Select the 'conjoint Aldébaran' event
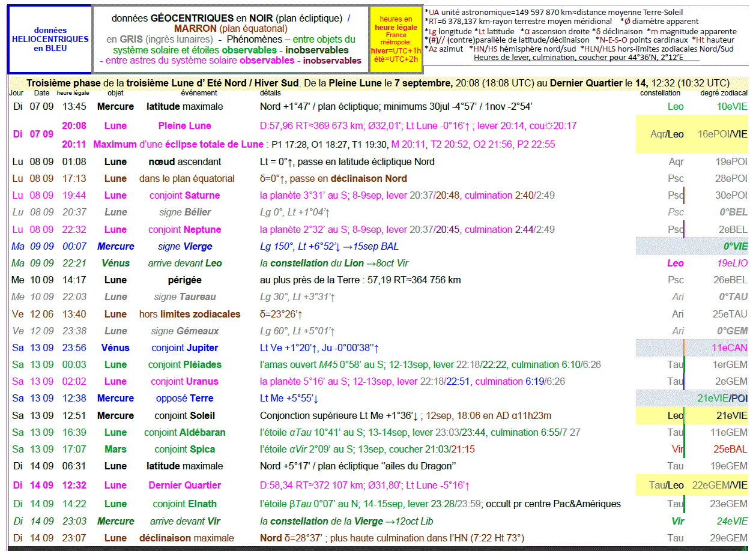Viewport: 756px width, 551px height. tap(184, 432)
